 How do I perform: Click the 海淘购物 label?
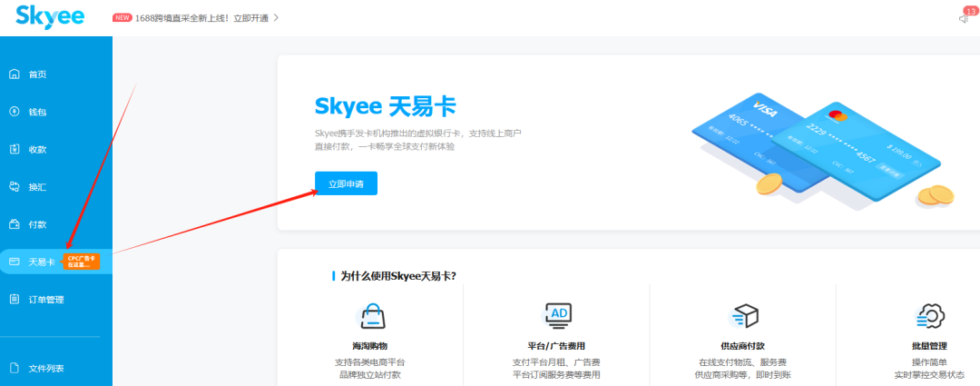click(x=369, y=346)
